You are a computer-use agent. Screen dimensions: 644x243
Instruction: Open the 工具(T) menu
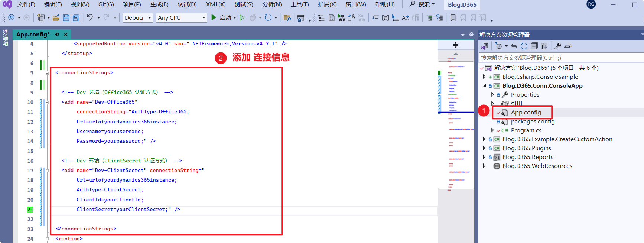coord(300,4)
